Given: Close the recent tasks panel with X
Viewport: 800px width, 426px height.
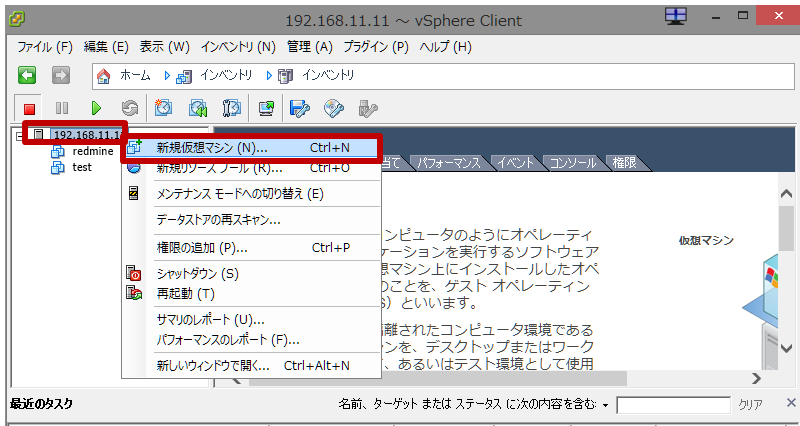Looking at the screenshot, I should [x=791, y=403].
